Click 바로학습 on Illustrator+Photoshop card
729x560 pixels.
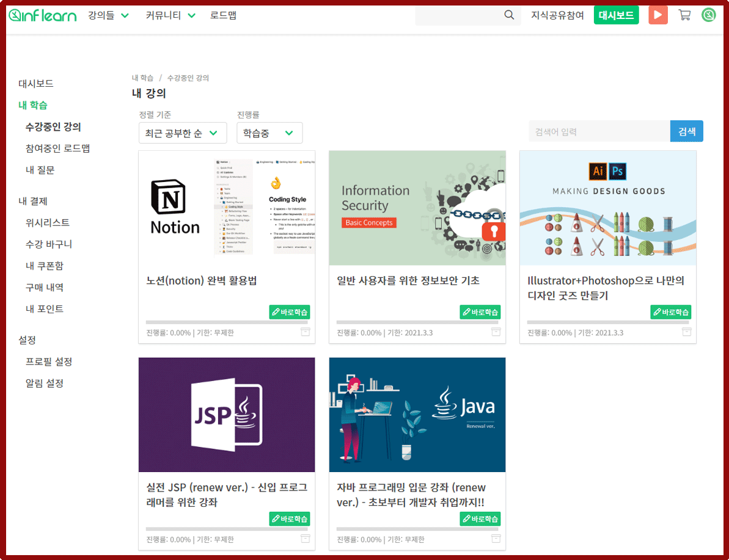click(671, 312)
